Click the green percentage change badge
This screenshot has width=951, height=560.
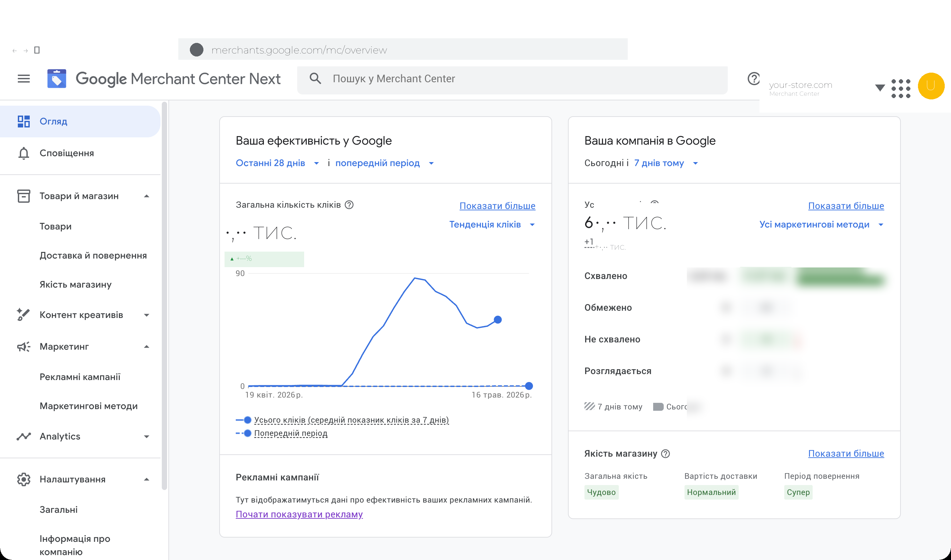pyautogui.click(x=264, y=259)
